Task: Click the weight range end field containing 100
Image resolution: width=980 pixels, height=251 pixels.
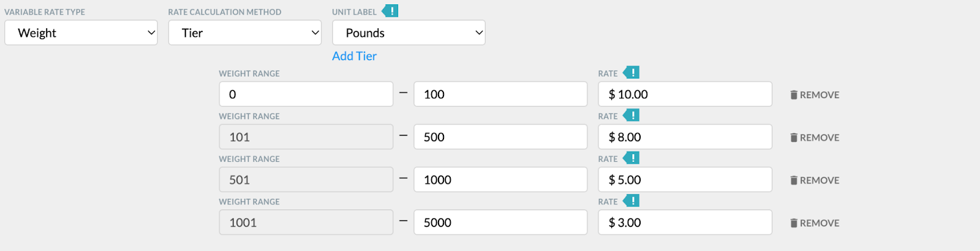Action: click(500, 94)
